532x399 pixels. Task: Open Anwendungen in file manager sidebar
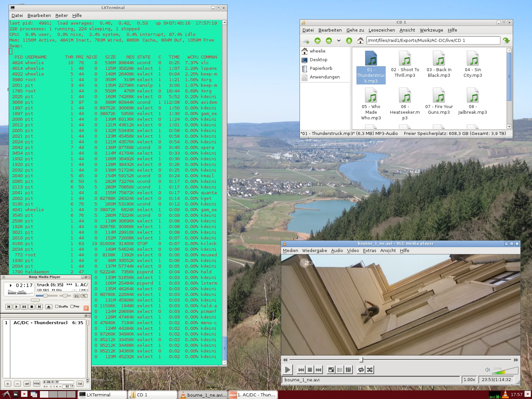point(325,77)
